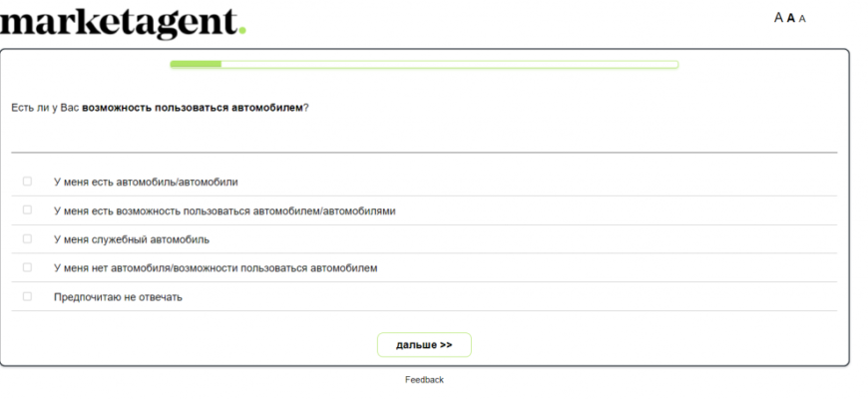Enable the 'У меня служебный автомобиль' checkbox
Viewport: 868px width, 399px height.
click(27, 238)
